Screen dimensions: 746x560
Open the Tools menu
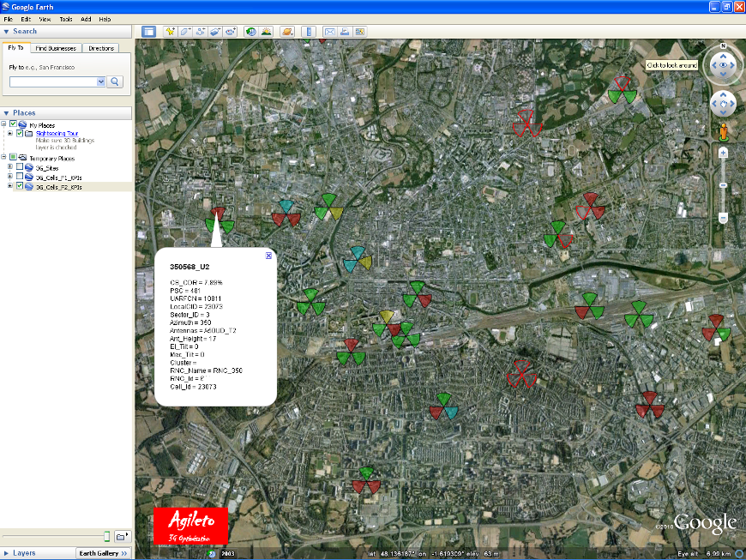click(x=66, y=19)
